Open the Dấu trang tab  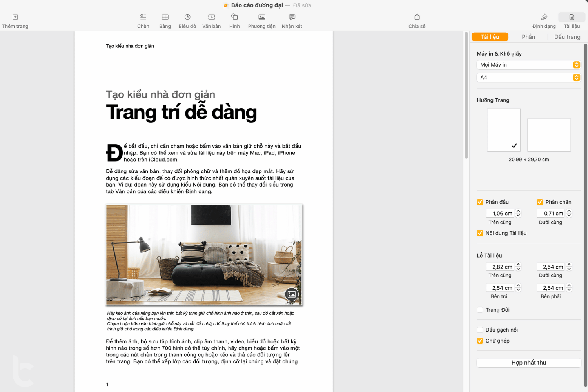tap(567, 37)
